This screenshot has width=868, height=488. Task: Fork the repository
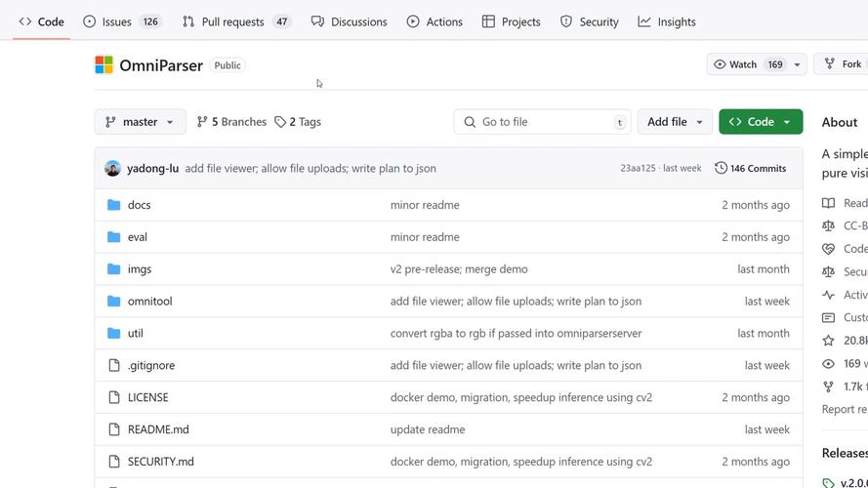843,64
